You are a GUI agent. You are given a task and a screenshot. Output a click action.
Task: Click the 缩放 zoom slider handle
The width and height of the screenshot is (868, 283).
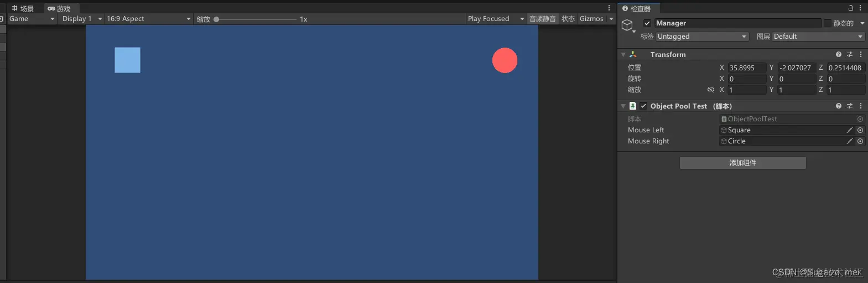(x=216, y=19)
